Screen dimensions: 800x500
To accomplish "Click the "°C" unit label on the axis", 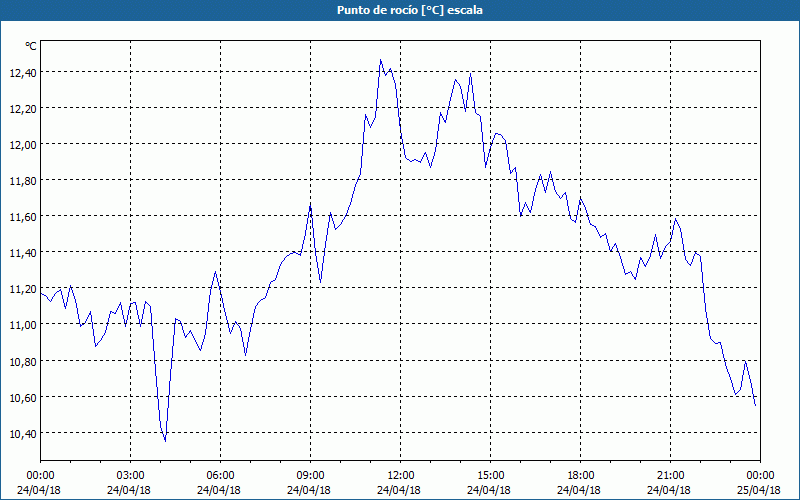I will [31, 46].
